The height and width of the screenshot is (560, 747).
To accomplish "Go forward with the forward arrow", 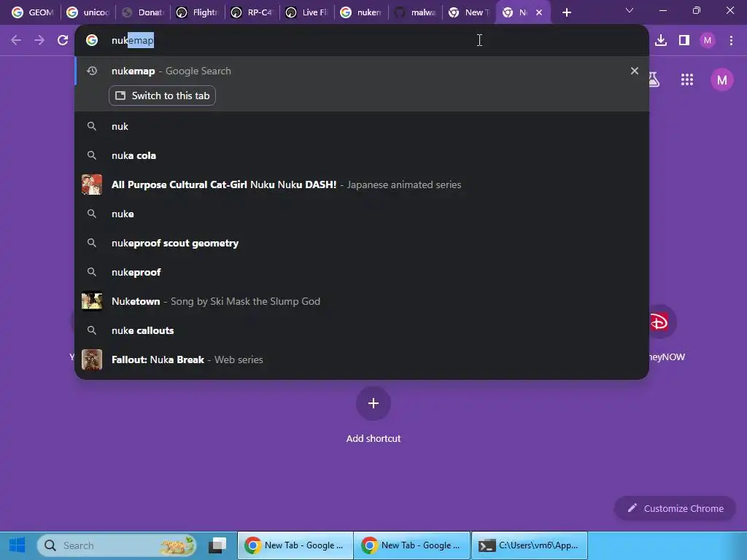I will click(39, 41).
